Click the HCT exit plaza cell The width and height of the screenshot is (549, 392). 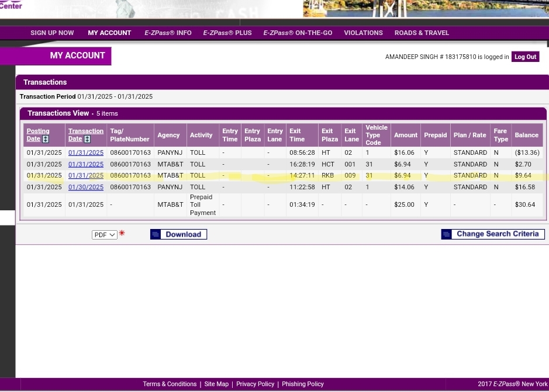(x=330, y=164)
